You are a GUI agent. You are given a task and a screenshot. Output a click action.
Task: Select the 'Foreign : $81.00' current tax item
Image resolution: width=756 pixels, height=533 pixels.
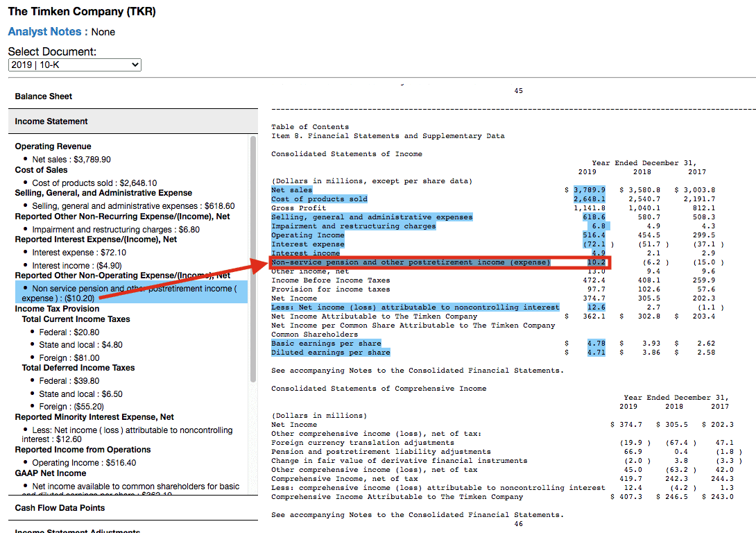click(x=69, y=358)
